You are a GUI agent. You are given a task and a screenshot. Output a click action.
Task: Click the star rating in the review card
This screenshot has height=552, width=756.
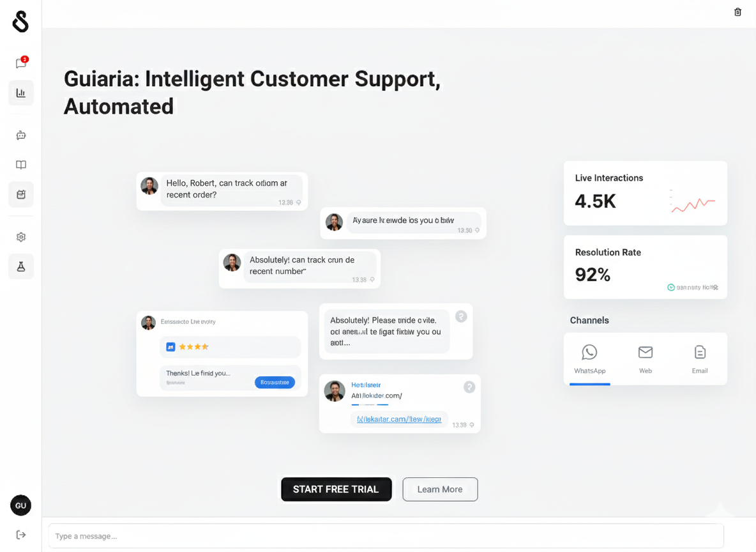(x=193, y=347)
